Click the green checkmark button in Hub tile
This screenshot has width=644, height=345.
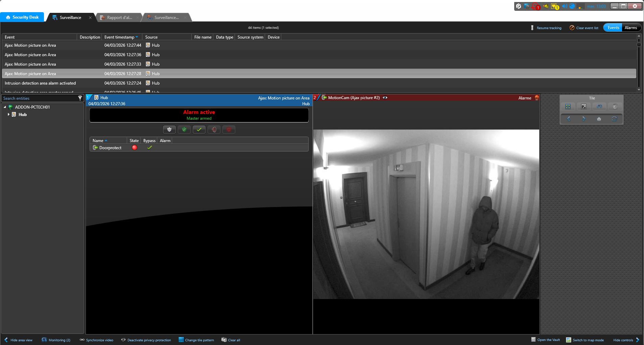coord(199,130)
